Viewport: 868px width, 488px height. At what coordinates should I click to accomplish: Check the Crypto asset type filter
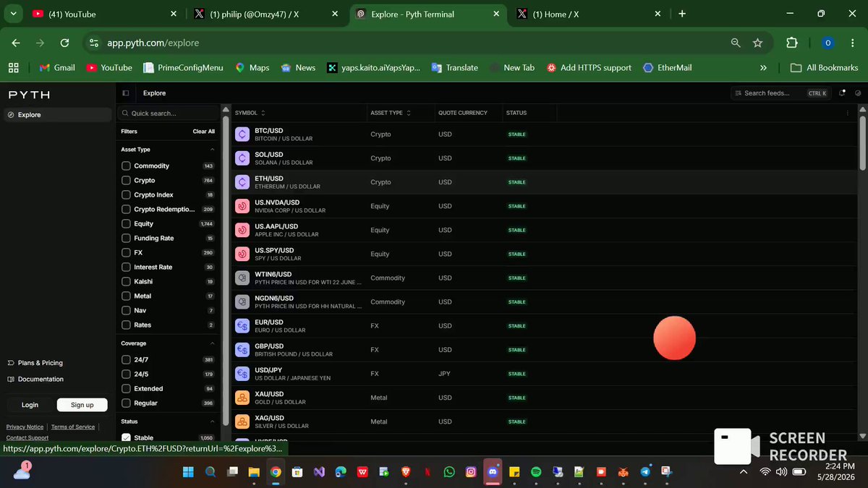click(126, 181)
